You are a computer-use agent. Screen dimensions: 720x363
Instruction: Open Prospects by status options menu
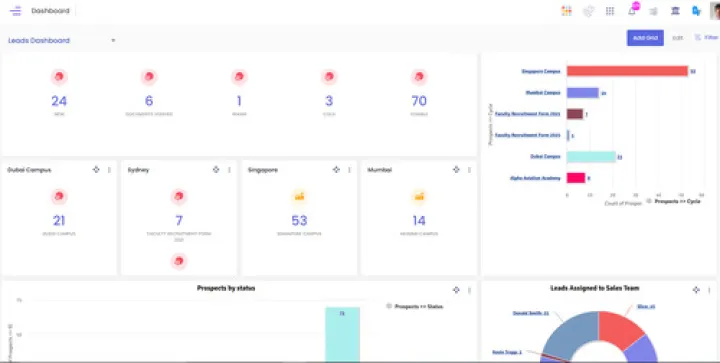[469, 290]
